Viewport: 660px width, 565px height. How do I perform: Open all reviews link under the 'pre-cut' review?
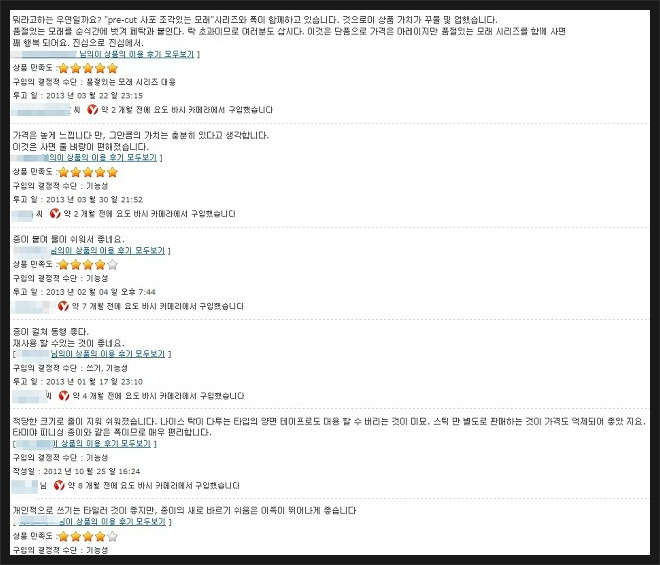coord(136,54)
